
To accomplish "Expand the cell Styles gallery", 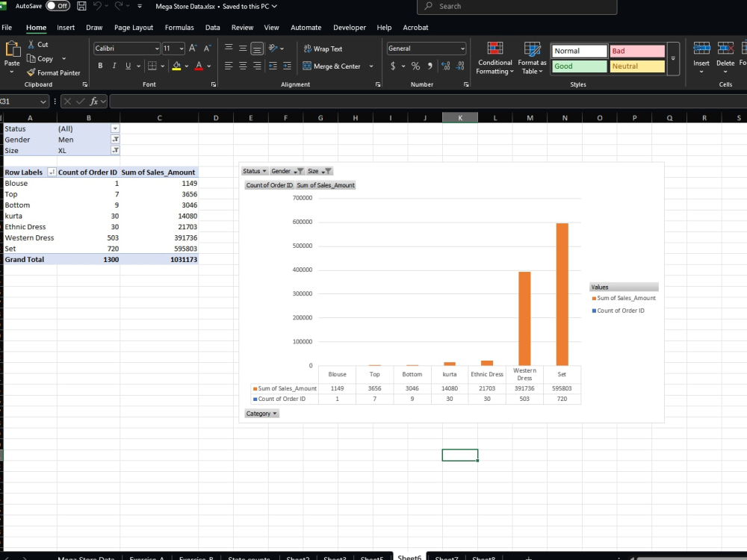I will [673, 58].
